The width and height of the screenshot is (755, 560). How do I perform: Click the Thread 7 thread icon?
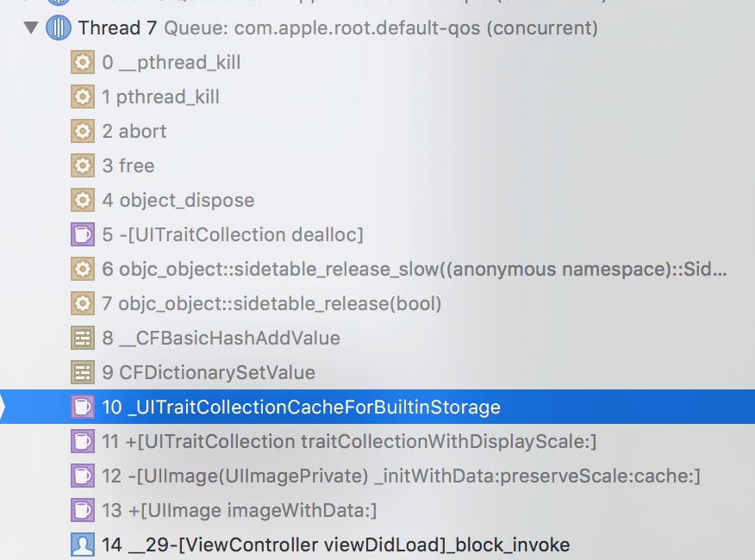pyautogui.click(x=59, y=28)
